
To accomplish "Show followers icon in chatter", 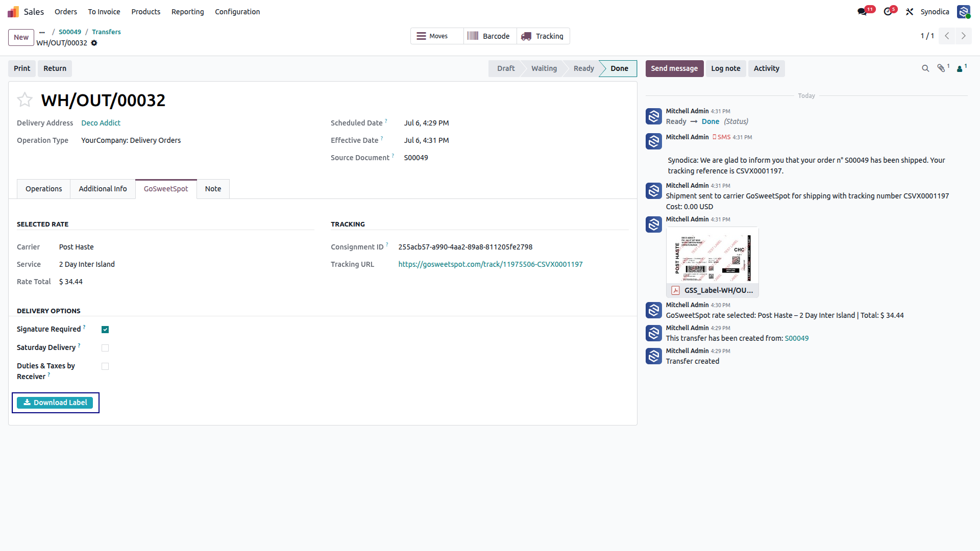I will point(960,69).
